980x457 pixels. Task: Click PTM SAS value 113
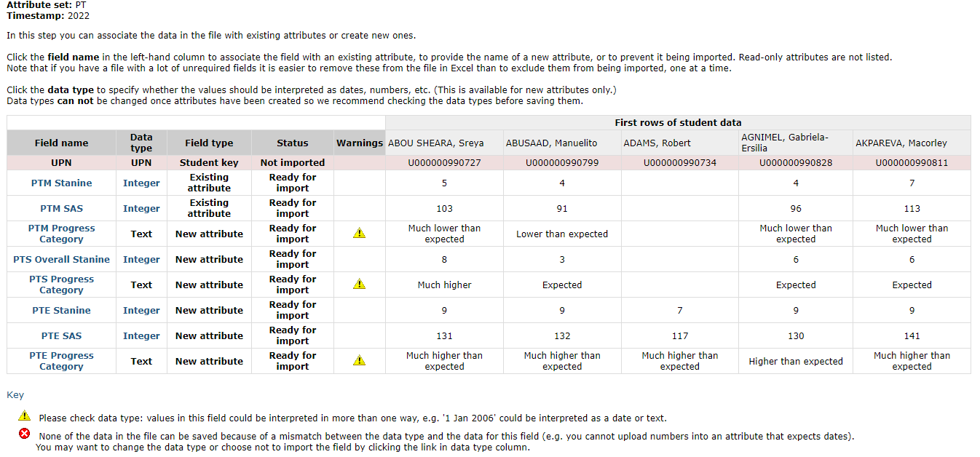[912, 208]
